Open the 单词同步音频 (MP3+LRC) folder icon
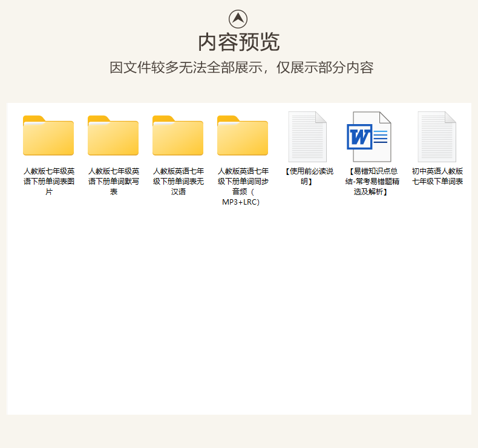The image size is (478, 448). [x=243, y=136]
